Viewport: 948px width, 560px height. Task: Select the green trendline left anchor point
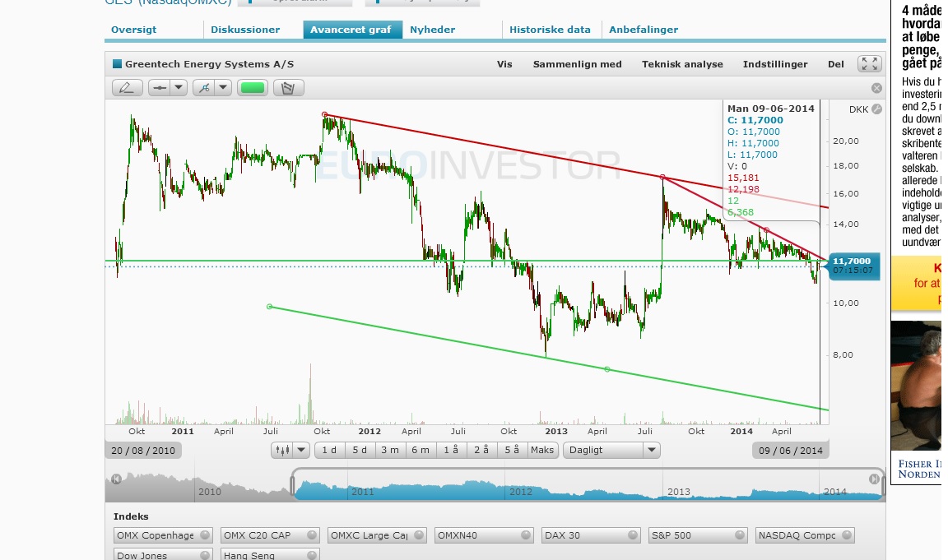click(x=270, y=307)
